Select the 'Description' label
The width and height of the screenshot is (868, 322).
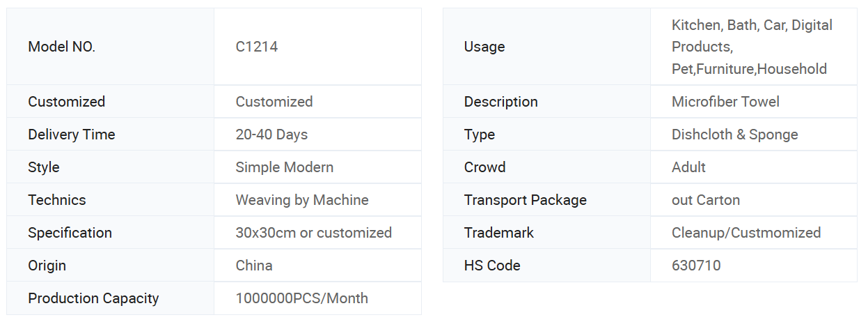pos(501,102)
